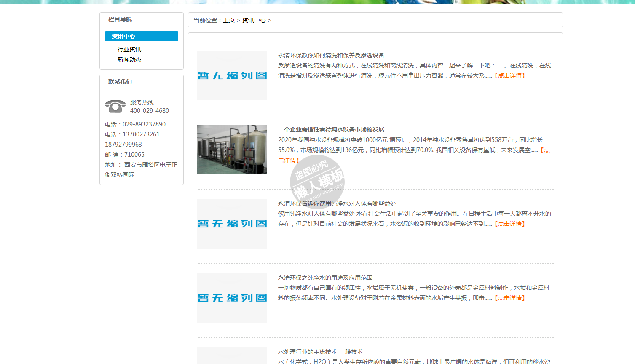Screen dimensions: 635x364
Task: Click the 服务热线 label
Action: (x=142, y=102)
